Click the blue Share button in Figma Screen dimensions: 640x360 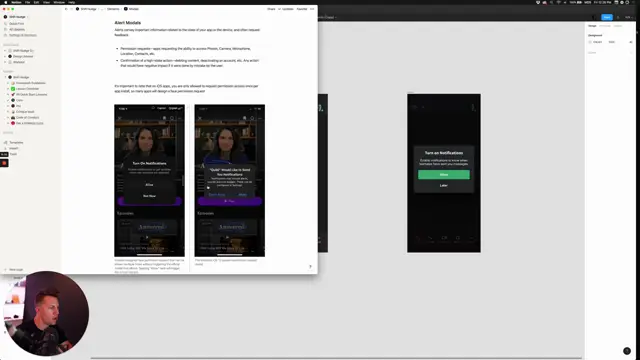[607, 17]
